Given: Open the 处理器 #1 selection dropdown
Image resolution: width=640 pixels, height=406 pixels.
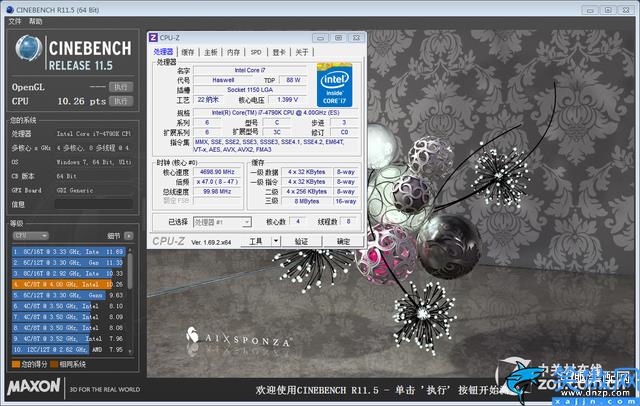Looking at the screenshot, I should [x=222, y=222].
